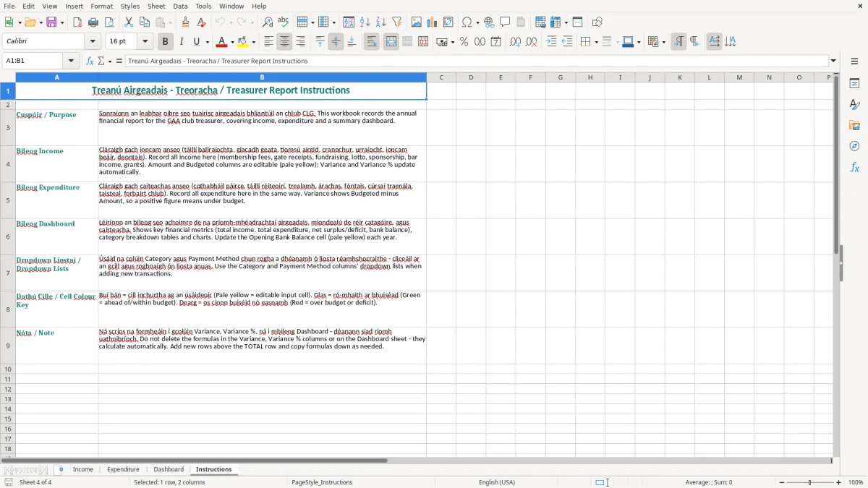Click the zoom out minus button
The image size is (868, 488).
pos(780,482)
